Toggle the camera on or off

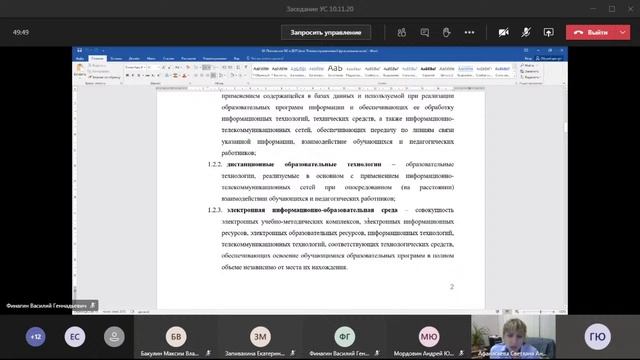pos(503,32)
